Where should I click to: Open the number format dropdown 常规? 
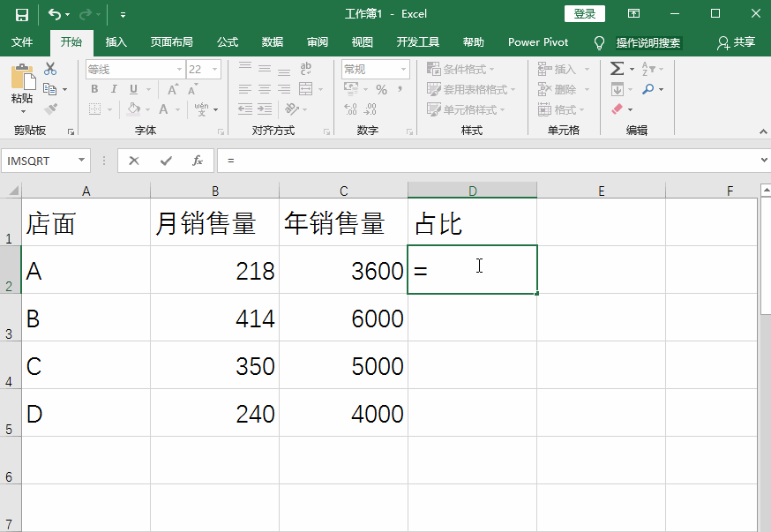(403, 70)
